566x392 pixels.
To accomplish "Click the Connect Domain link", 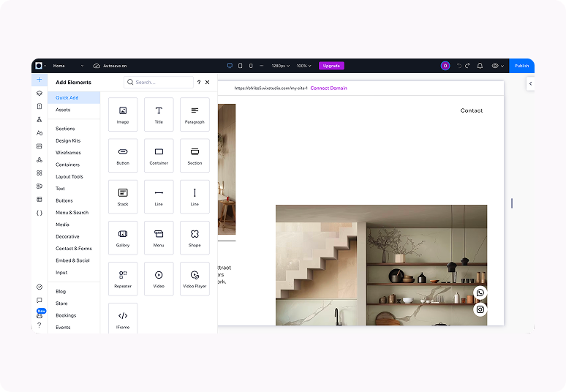I will [x=328, y=88].
